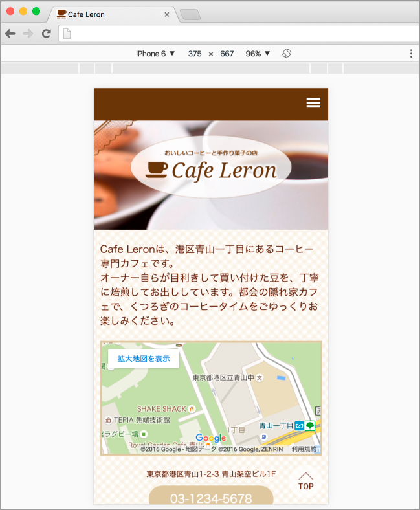Open the hamburger menu in the brown header
Screen dimensions: 420x510
(x=313, y=103)
